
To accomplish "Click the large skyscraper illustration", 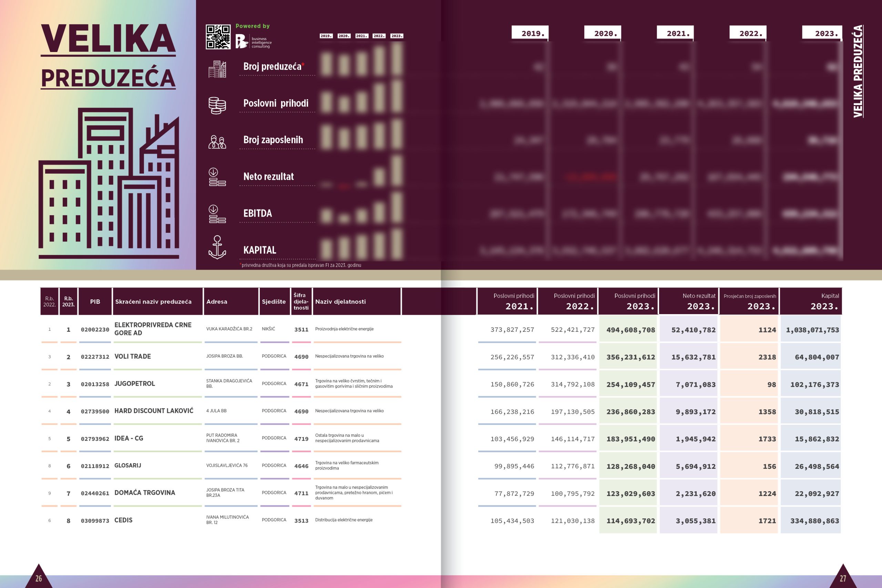I will pos(109,183).
